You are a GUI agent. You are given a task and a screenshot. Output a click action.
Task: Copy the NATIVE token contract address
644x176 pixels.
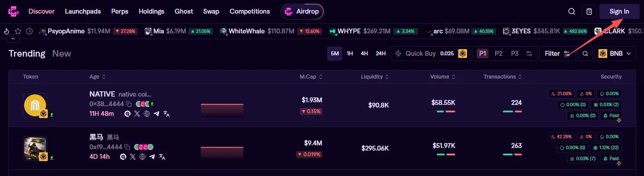pyautogui.click(x=129, y=104)
